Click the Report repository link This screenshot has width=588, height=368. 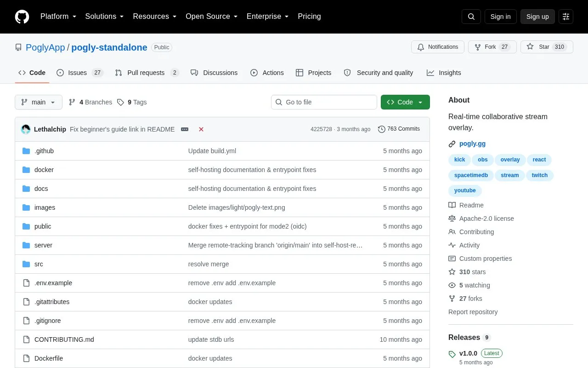[x=473, y=312]
